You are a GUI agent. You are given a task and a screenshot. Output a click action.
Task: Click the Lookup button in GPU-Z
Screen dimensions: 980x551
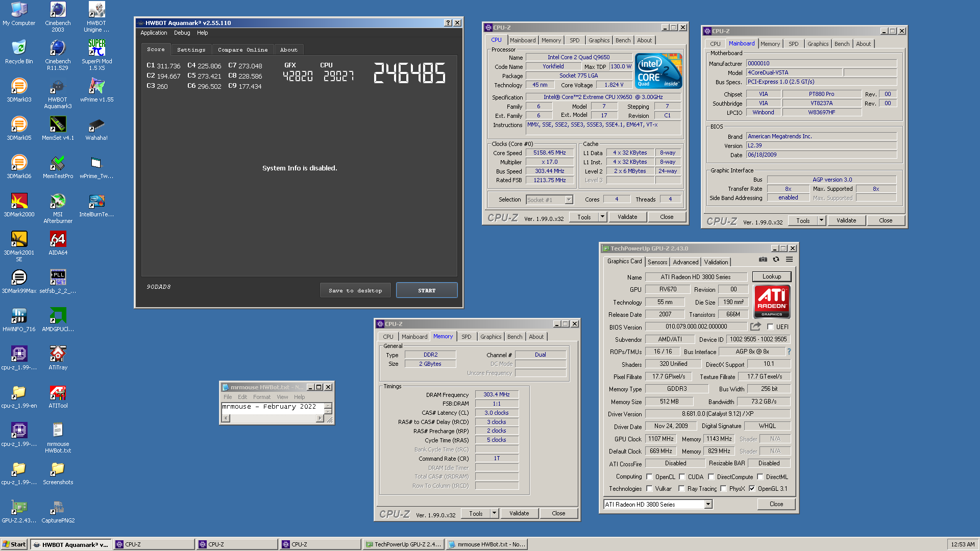(x=771, y=277)
